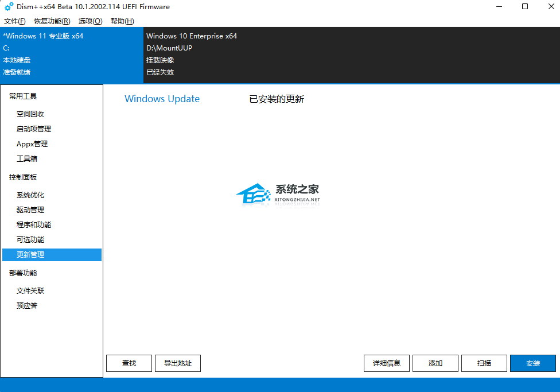Image resolution: width=560 pixels, height=392 pixels.
Task: Select the Windows 11 专业版 x64 image panel
Action: 72,55
